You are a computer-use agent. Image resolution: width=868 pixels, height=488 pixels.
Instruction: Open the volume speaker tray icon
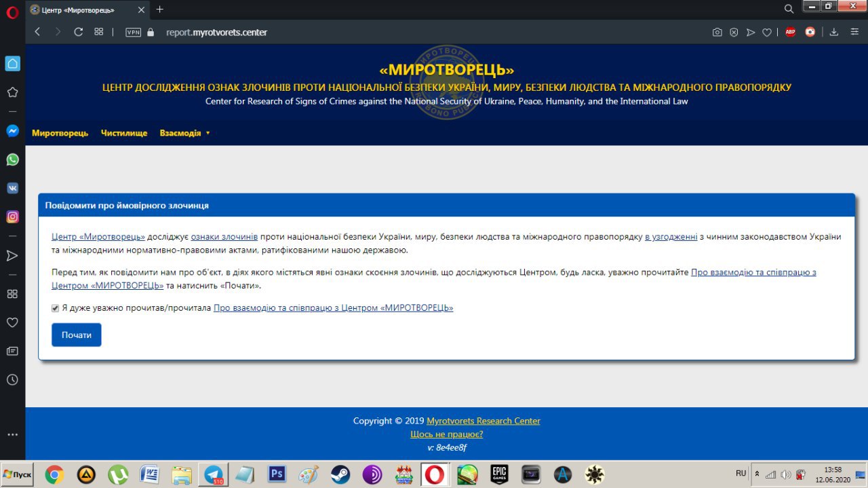785,474
